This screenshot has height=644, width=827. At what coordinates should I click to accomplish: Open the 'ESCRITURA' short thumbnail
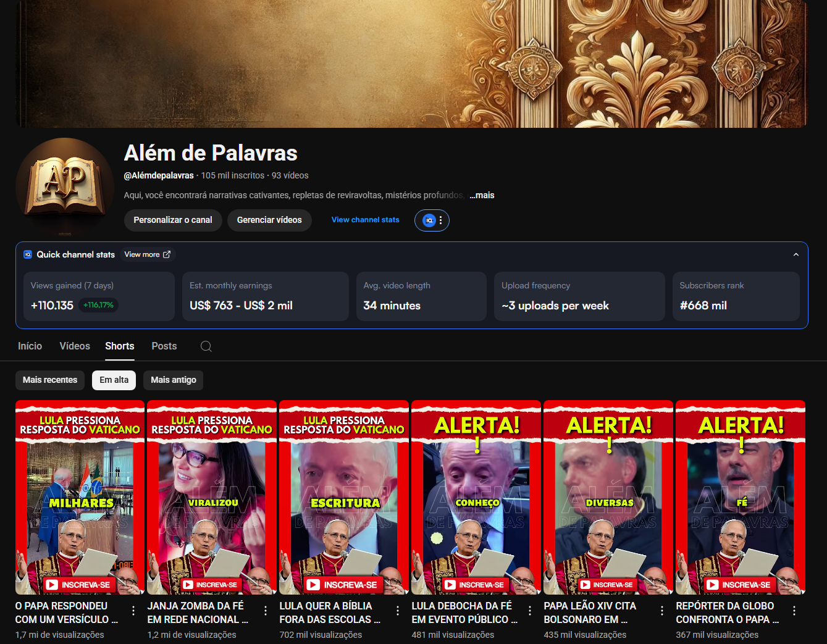click(344, 497)
